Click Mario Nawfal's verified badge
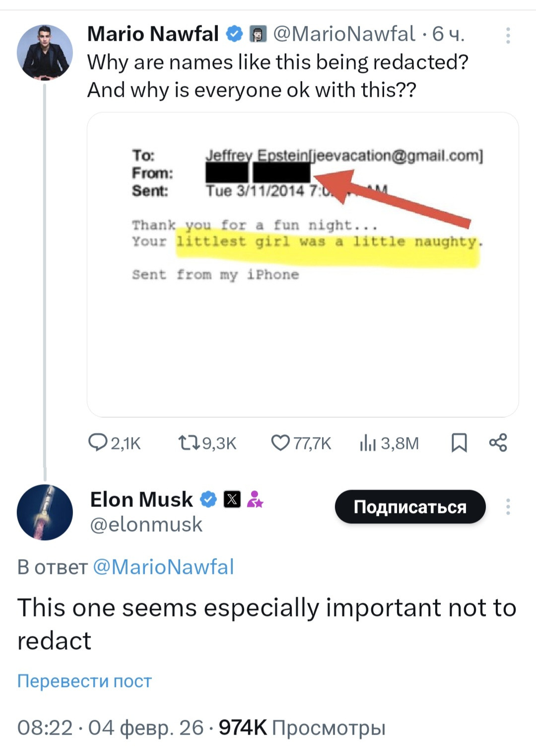Screen dimensions: 536x756 coord(234,34)
